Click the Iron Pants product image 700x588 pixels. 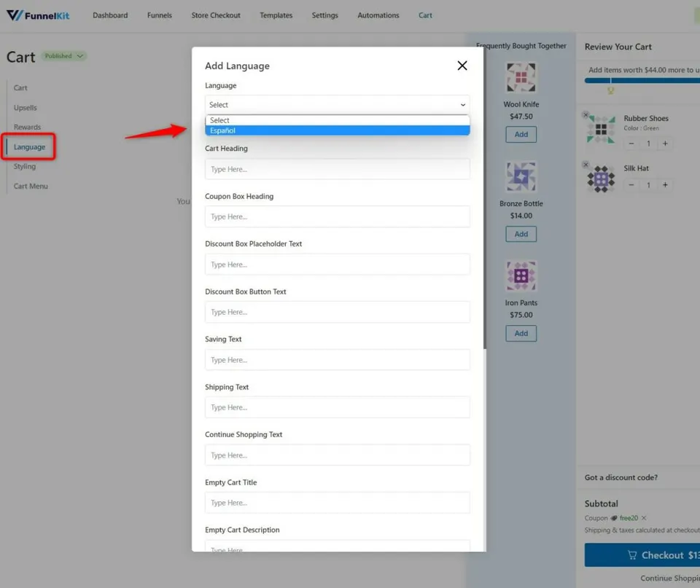(x=521, y=275)
